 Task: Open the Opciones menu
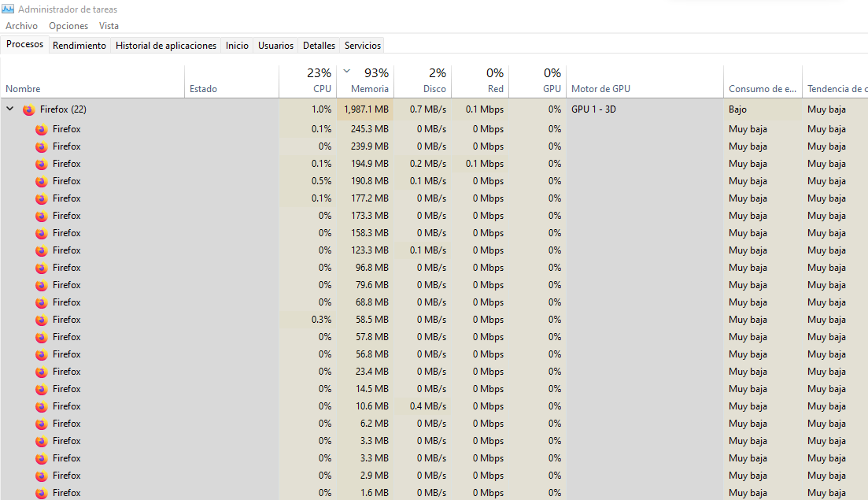(68, 26)
